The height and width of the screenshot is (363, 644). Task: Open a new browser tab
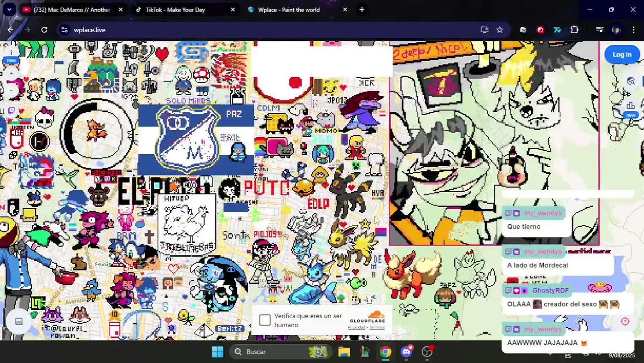click(x=362, y=10)
